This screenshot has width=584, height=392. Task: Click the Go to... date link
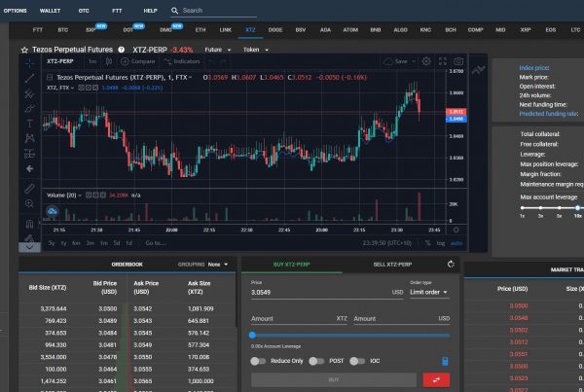coord(156,243)
